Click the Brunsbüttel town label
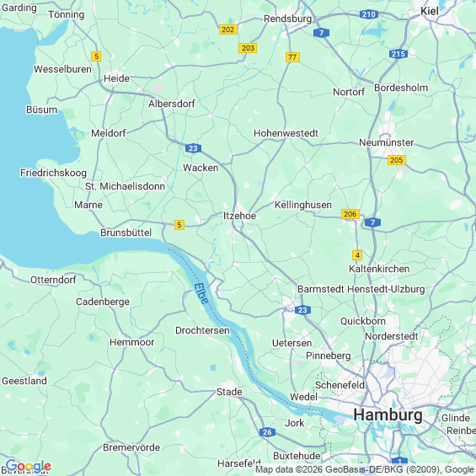 pos(126,233)
